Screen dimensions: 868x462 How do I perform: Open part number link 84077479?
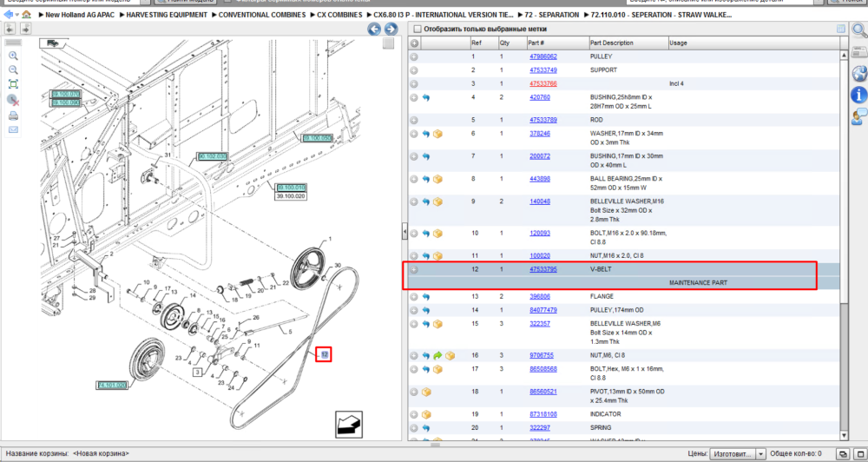[543, 310]
